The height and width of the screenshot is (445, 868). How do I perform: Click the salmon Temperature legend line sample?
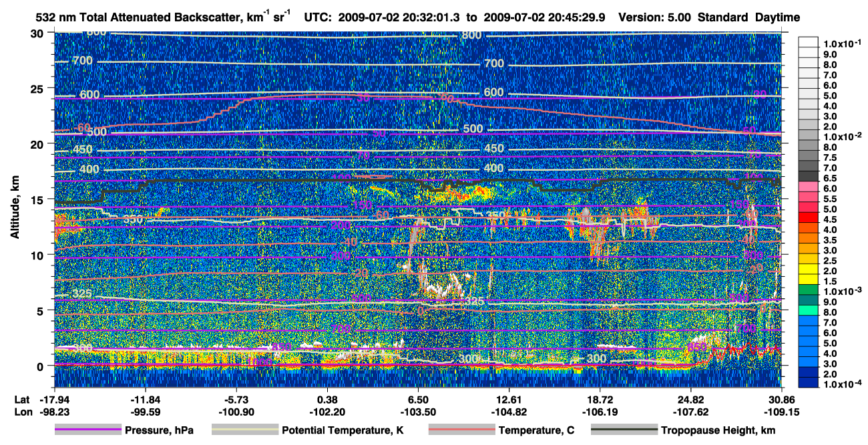point(461,430)
